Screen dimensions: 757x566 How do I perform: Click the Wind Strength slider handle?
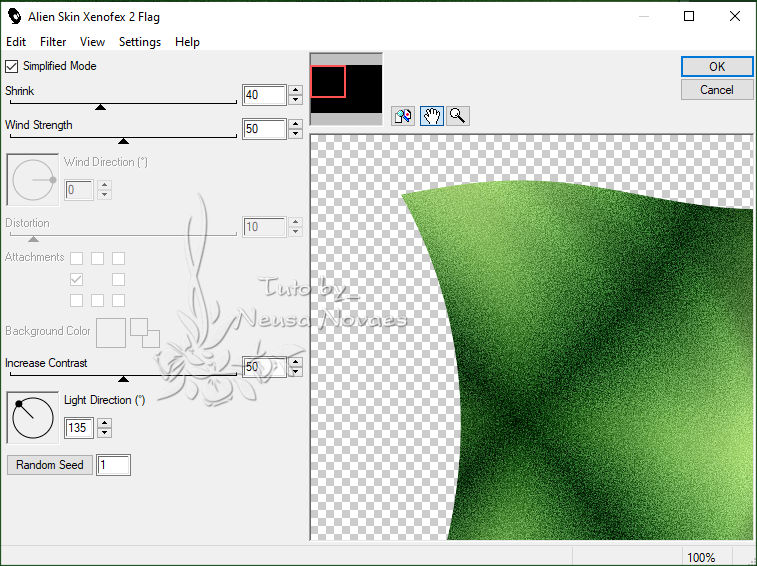tap(124, 141)
